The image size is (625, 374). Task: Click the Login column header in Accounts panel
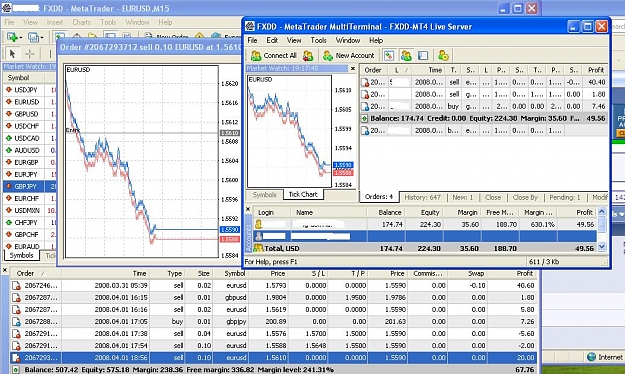(x=271, y=213)
